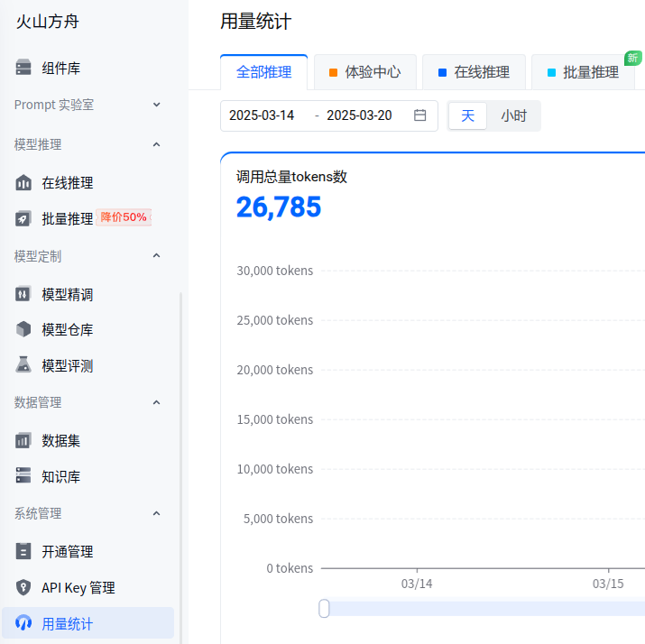The image size is (645, 644).
Task: Collapse the 模型推理 section
Action: [x=156, y=144]
